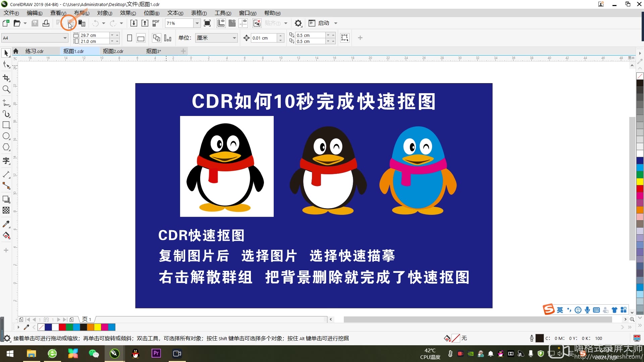Expand the Open file dropdown arrow
The height and width of the screenshot is (362, 644).
coord(25,23)
